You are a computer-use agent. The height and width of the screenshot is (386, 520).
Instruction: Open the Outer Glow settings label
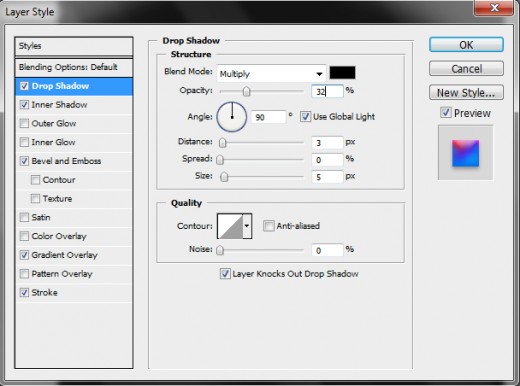click(54, 124)
